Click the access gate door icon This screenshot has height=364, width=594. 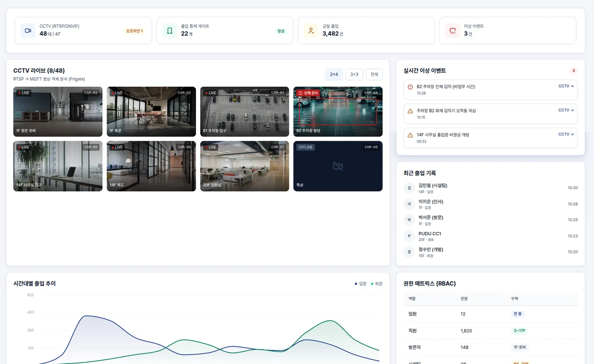[x=170, y=31]
